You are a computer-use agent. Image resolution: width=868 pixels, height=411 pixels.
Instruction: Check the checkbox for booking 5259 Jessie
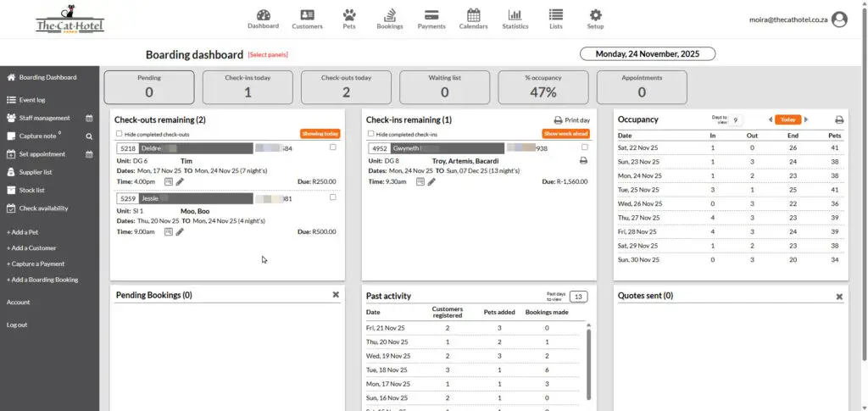(332, 197)
